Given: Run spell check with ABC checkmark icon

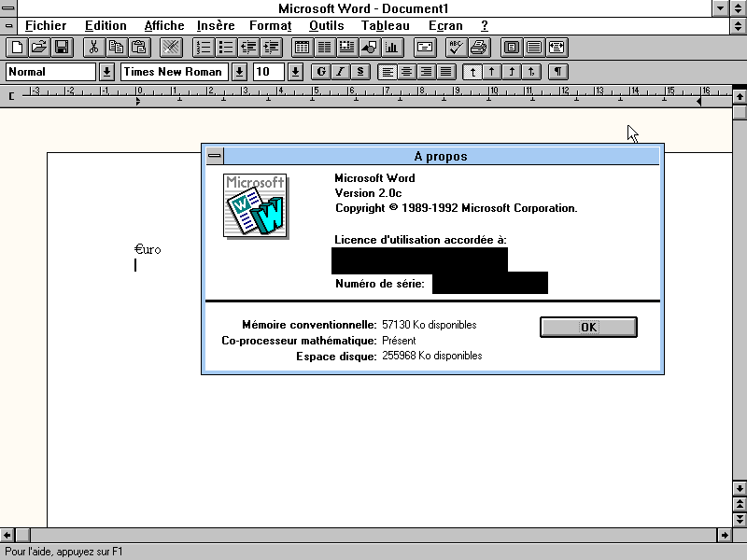Looking at the screenshot, I should point(457,48).
